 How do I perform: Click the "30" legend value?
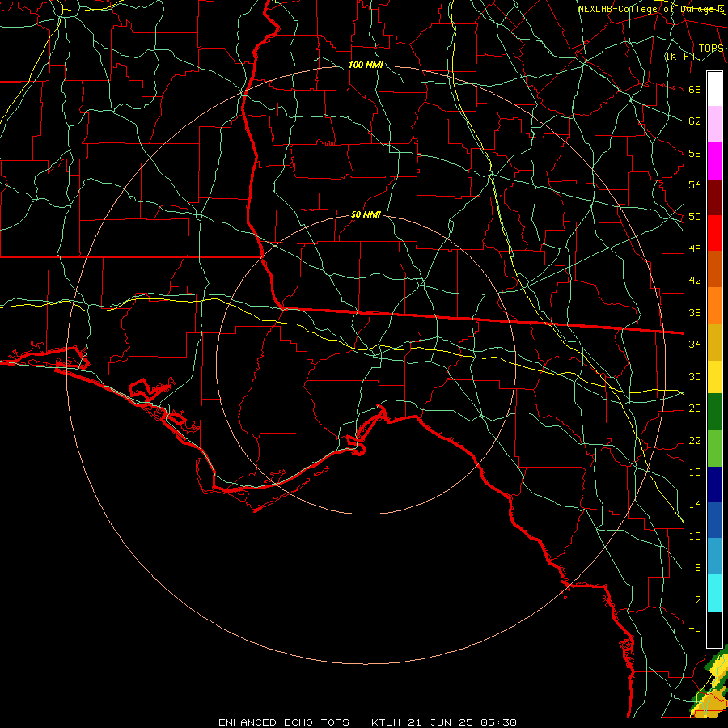695,376
